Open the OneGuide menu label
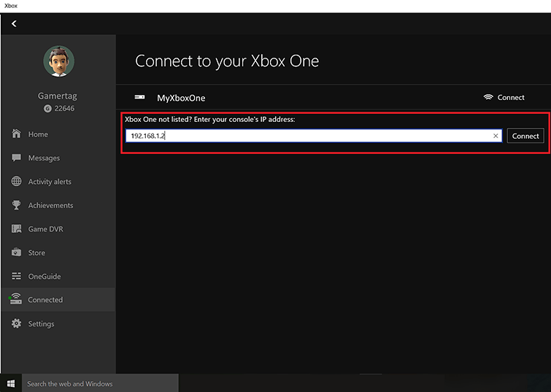This screenshot has width=551, height=392. 45,277
